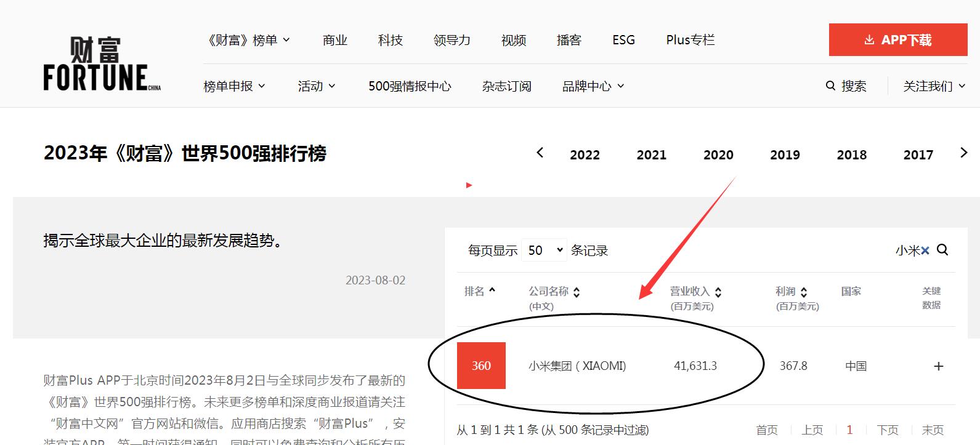Open 杂志订阅 link
This screenshot has width=980, height=445.
(506, 86)
